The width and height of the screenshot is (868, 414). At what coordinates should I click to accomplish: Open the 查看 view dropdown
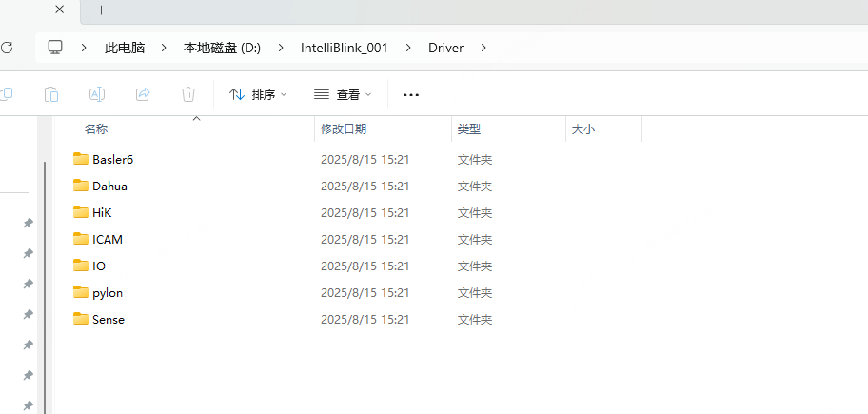[343, 95]
